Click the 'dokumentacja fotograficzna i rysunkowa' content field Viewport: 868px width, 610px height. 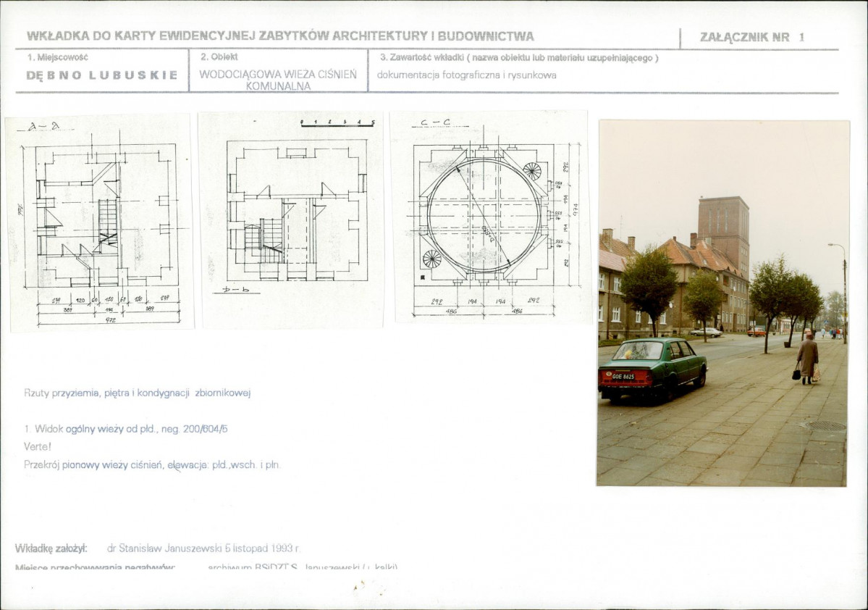click(x=467, y=75)
